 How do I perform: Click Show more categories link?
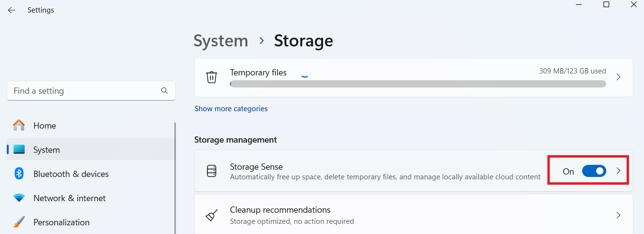(231, 109)
